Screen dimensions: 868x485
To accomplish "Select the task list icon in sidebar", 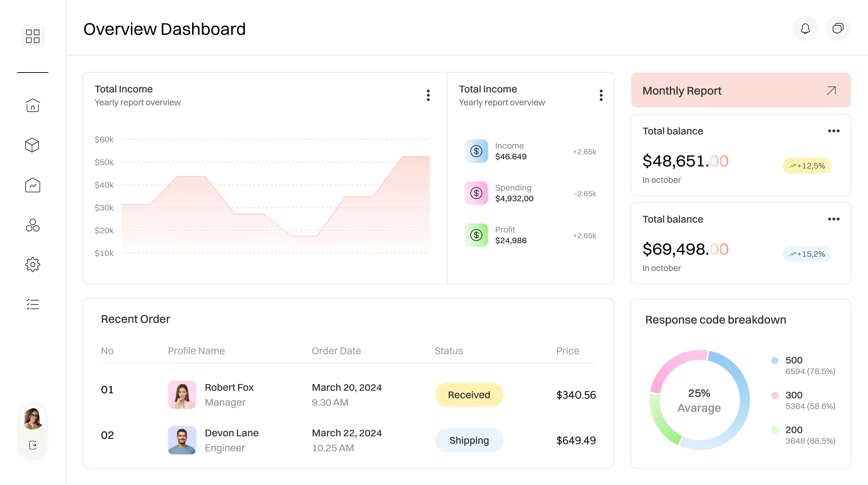I will click(x=32, y=304).
